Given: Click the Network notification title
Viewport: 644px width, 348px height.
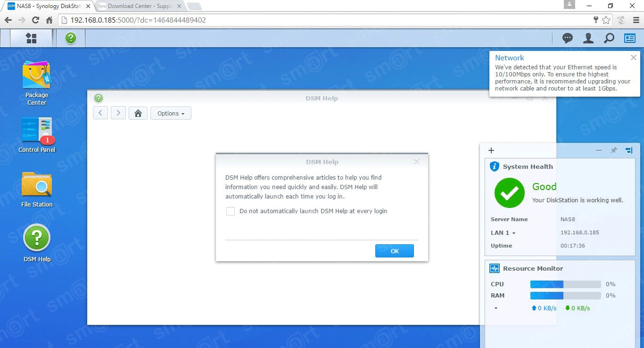Looking at the screenshot, I should pyautogui.click(x=509, y=58).
